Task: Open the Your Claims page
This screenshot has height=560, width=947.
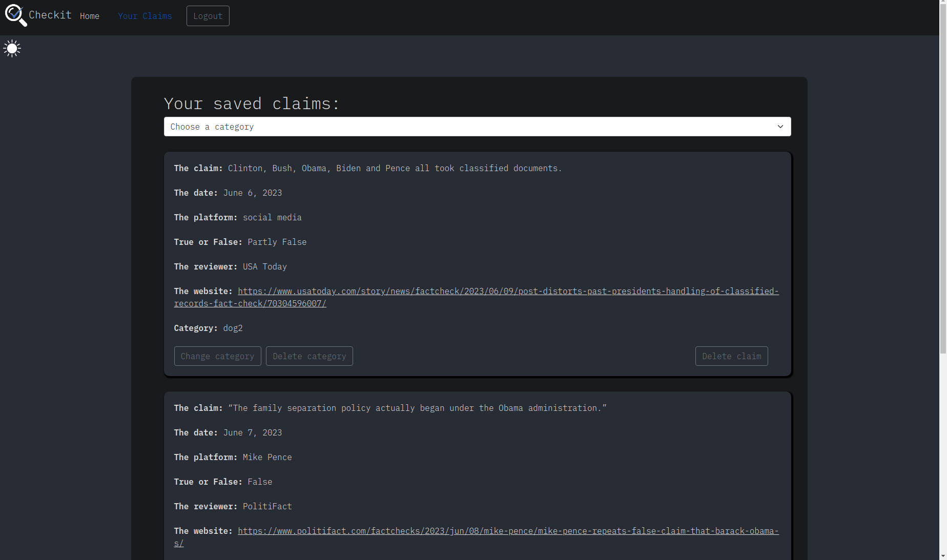Action: click(145, 16)
